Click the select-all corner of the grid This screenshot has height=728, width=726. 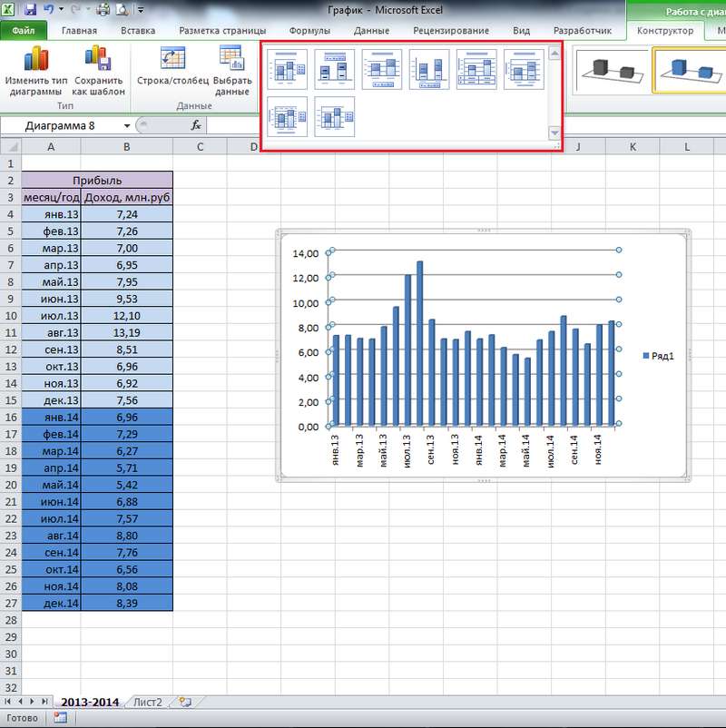tap(11, 147)
